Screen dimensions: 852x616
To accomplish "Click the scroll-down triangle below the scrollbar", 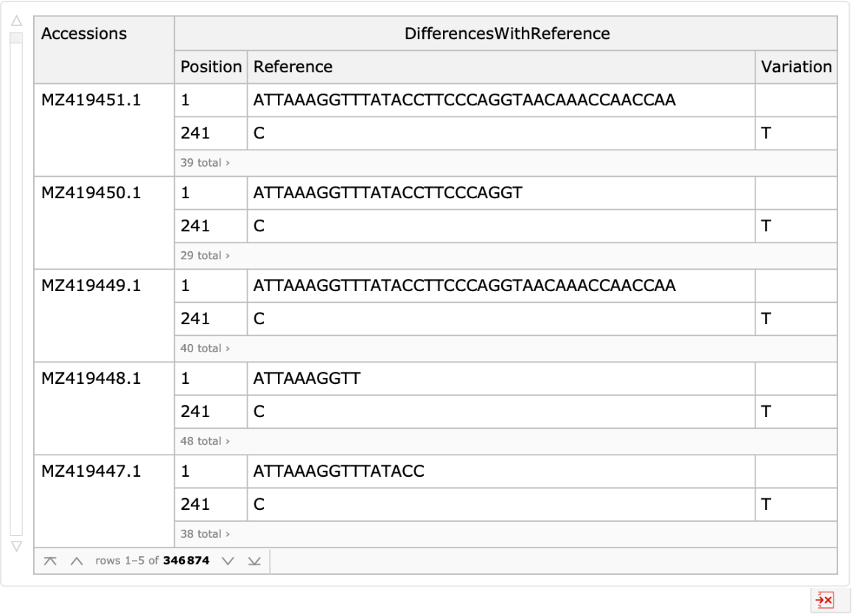I will tap(16, 547).
